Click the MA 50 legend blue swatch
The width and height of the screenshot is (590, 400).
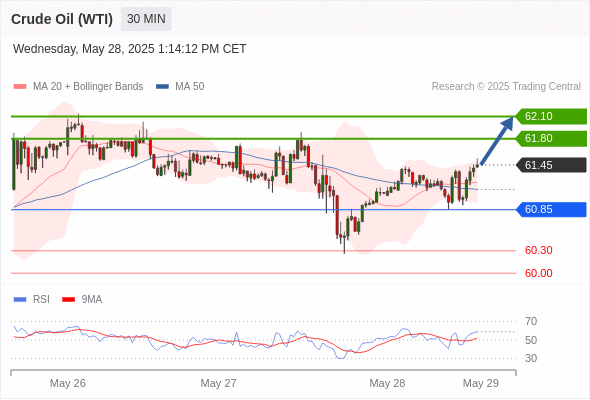coord(162,87)
